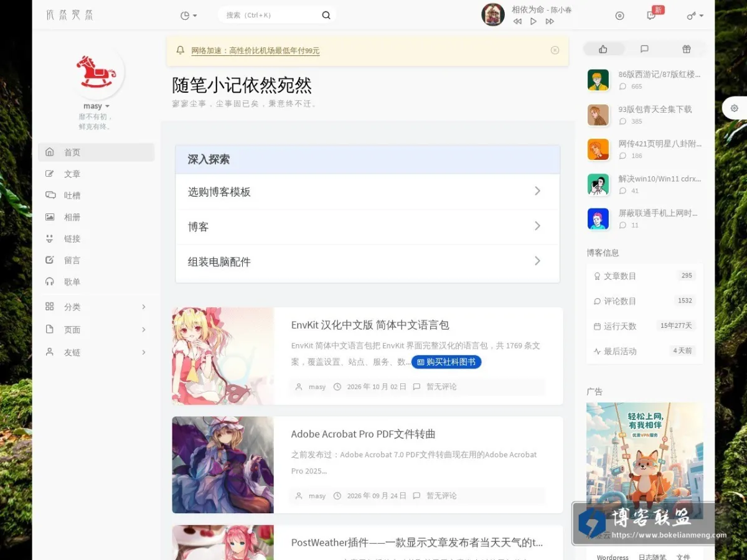Open the settings gear on right edge
This screenshot has width=747, height=560.
[735, 108]
